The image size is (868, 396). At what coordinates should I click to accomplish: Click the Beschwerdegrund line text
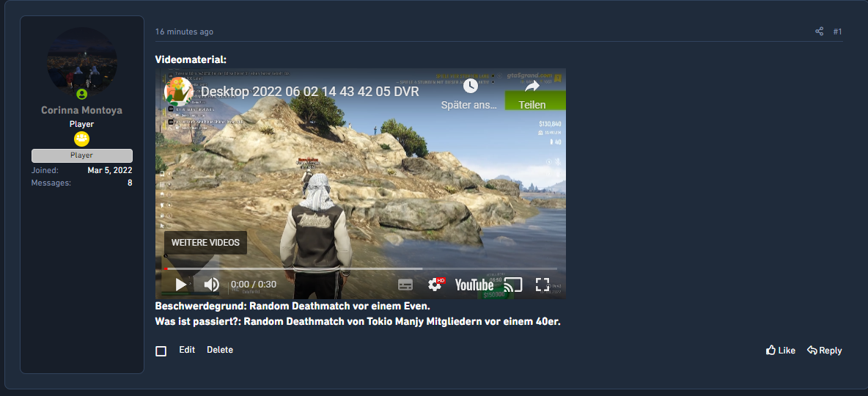click(293, 306)
